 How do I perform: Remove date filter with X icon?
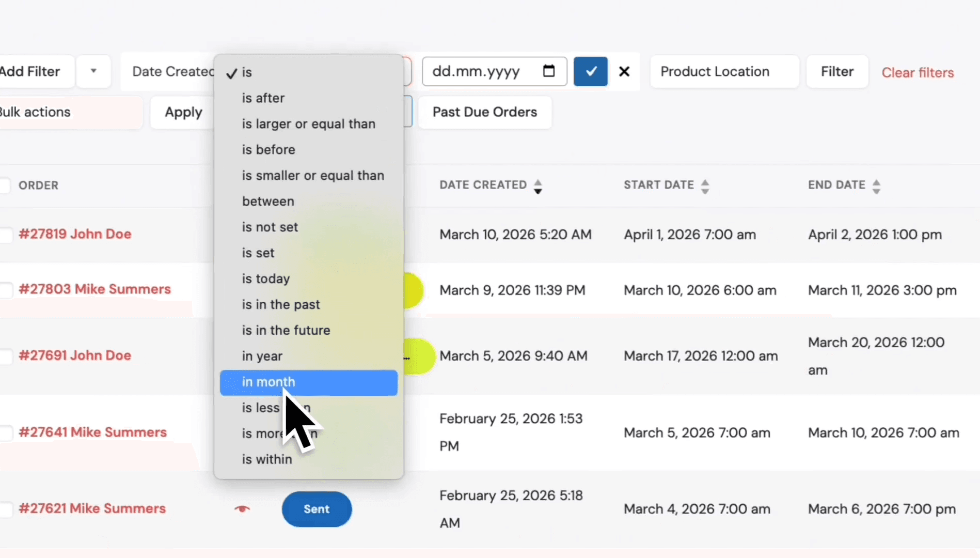tap(624, 71)
